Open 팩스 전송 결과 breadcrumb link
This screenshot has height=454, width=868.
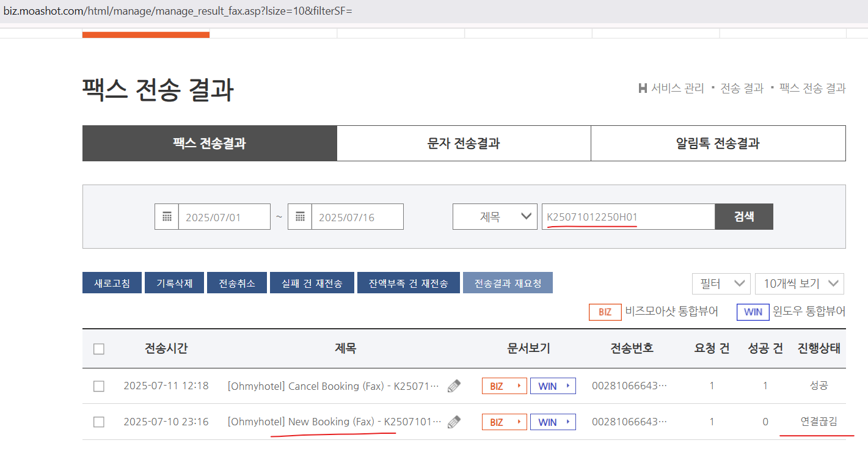point(812,89)
